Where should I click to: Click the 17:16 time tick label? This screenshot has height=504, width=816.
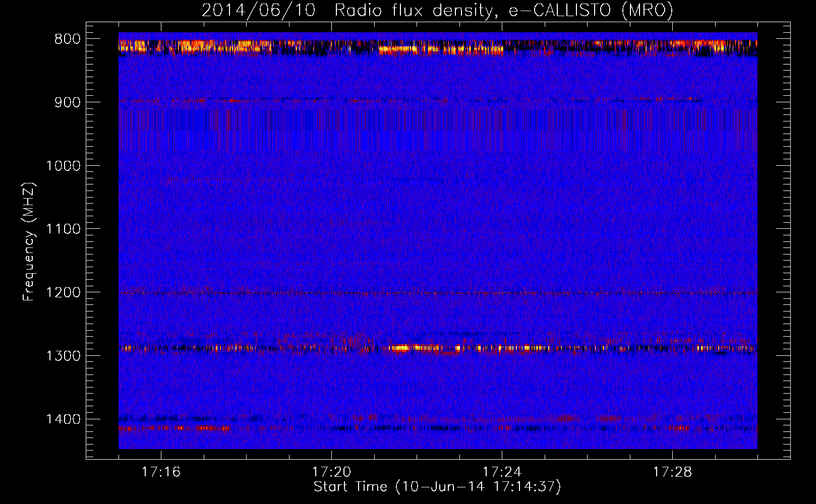(x=161, y=472)
